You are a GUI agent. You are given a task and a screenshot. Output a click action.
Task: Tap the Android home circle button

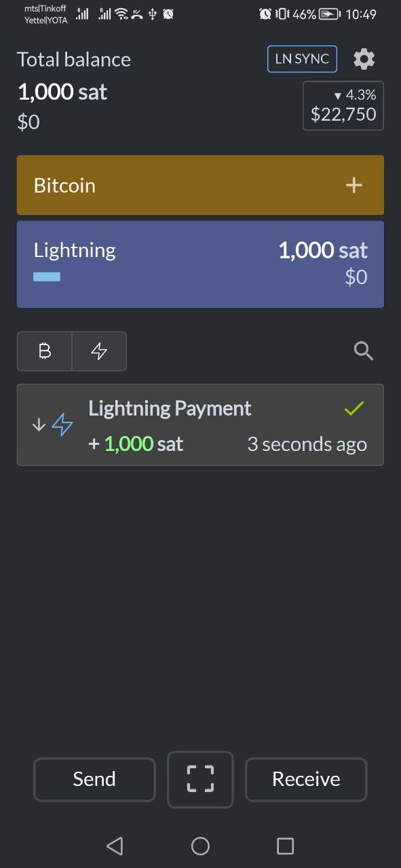coord(200,846)
